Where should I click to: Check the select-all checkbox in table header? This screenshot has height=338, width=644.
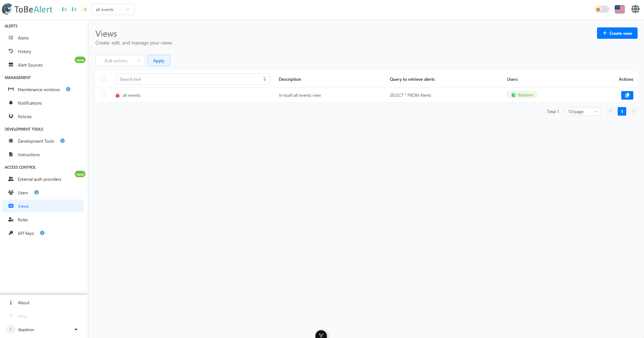[x=103, y=79]
